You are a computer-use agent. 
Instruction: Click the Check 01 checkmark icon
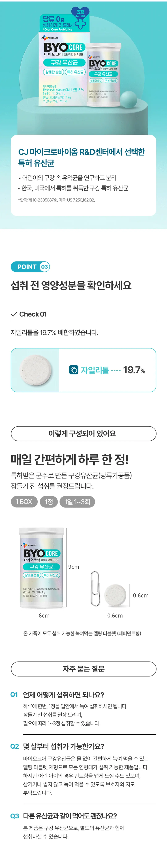pyautogui.click(x=14, y=314)
